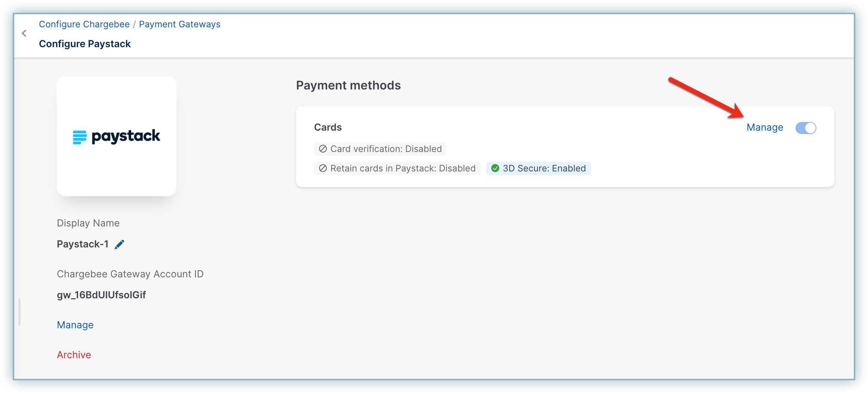Click the Configure Paystack page title

tap(85, 44)
